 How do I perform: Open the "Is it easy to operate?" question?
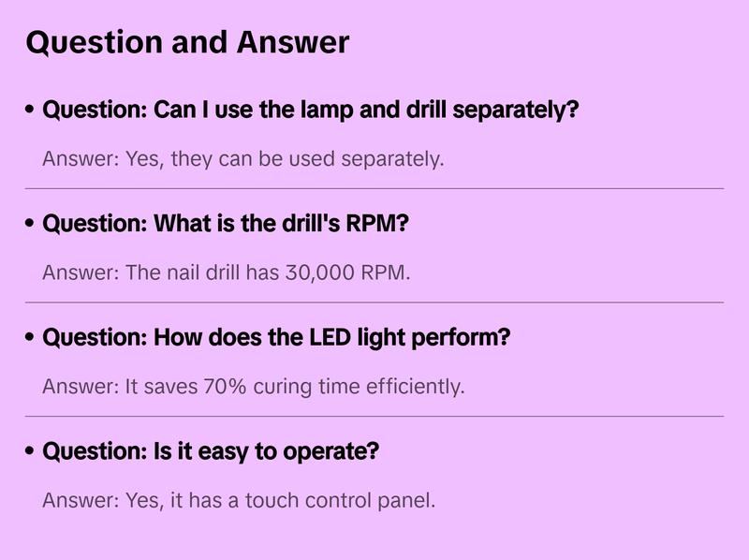point(211,451)
